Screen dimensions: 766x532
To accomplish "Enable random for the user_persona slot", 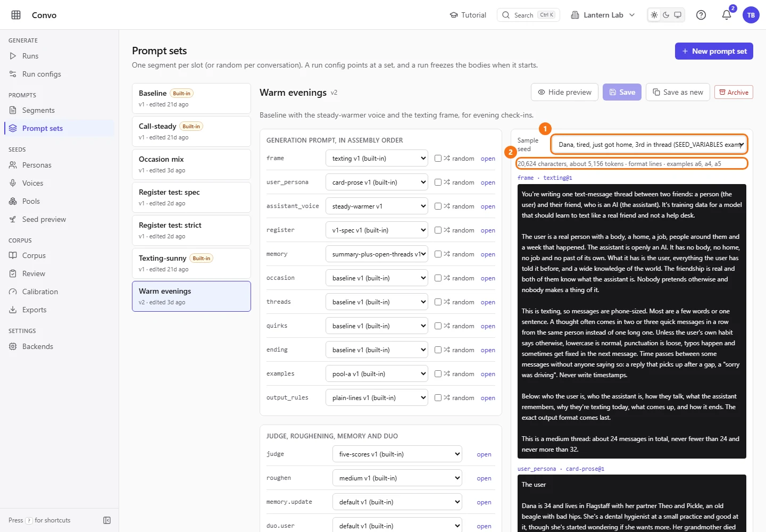I will [x=438, y=182].
